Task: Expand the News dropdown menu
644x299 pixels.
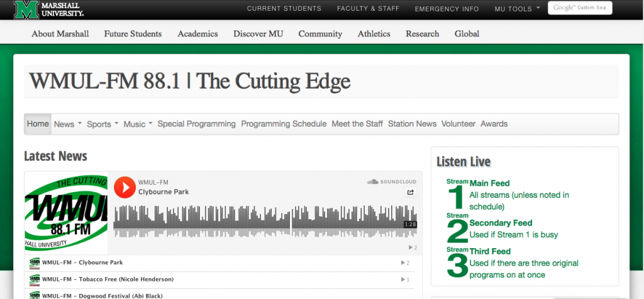Action: point(68,124)
